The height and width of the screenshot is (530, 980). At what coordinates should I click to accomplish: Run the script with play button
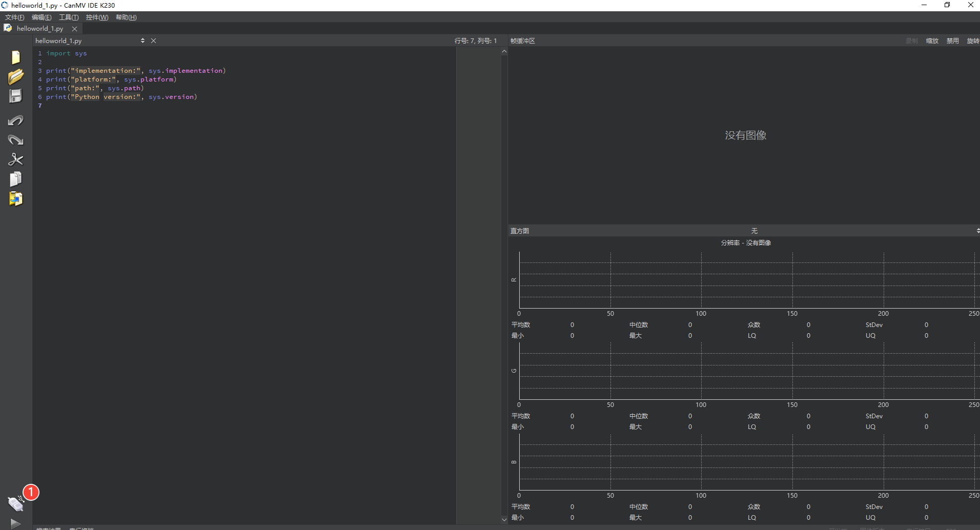click(16, 523)
